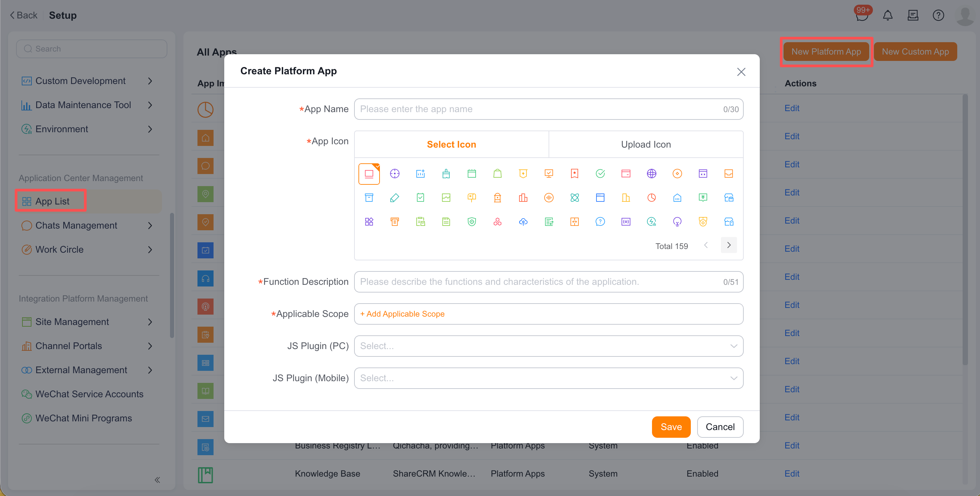980x496 pixels.
Task: Open the user avatar menu
Action: click(x=965, y=16)
